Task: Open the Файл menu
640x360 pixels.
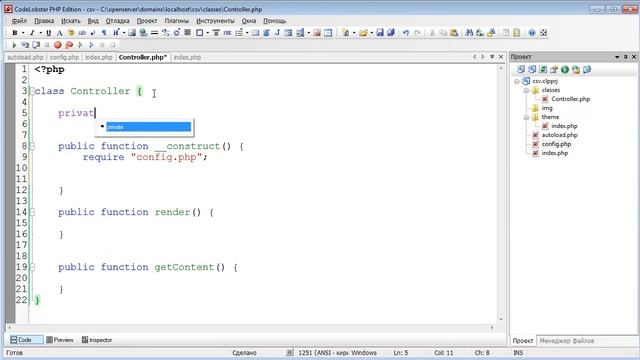Action: coord(19,20)
